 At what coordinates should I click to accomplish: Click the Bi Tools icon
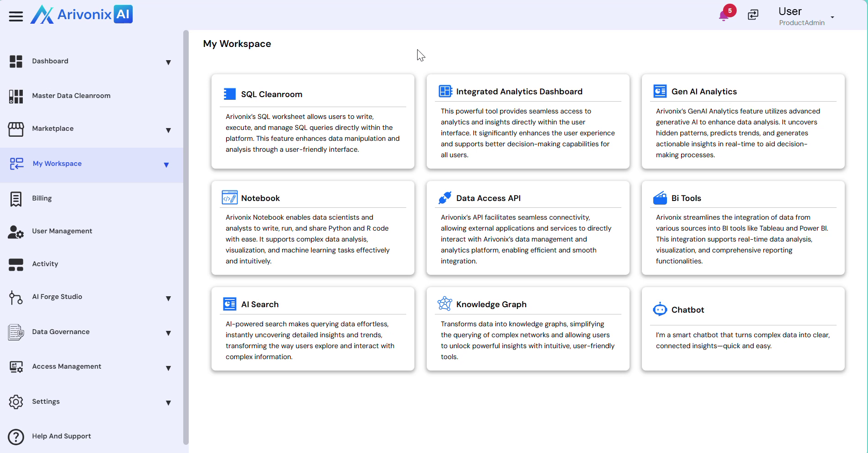point(660,198)
